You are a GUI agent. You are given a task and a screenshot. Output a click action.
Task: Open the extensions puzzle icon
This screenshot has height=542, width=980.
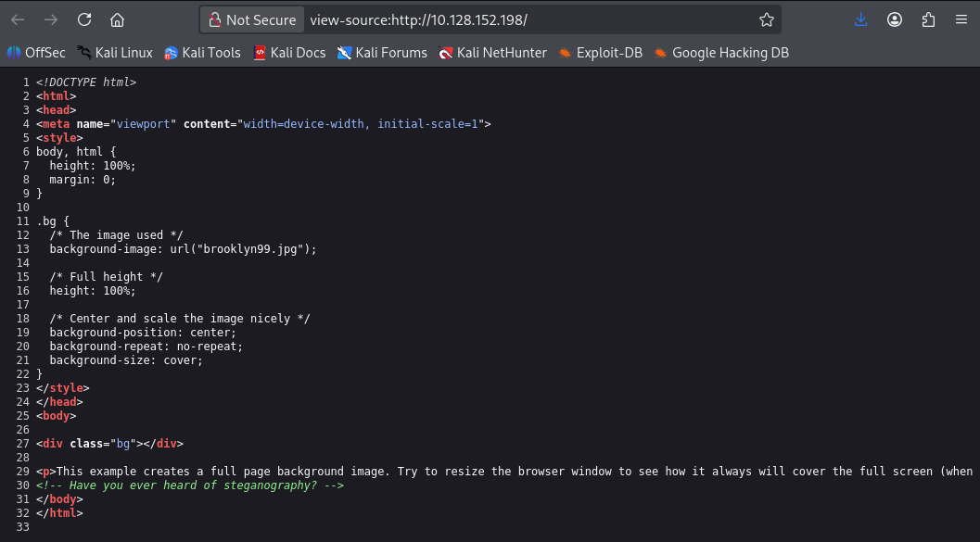tap(928, 20)
